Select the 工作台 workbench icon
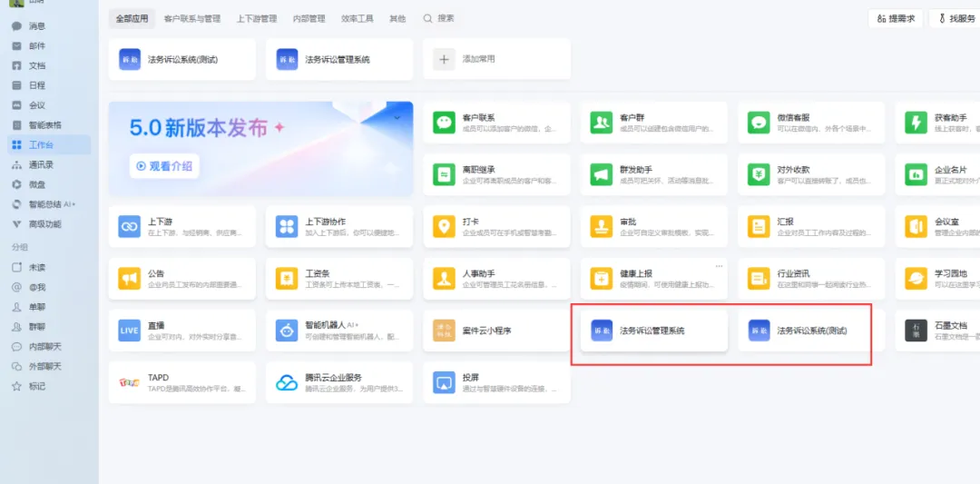 coord(17,145)
